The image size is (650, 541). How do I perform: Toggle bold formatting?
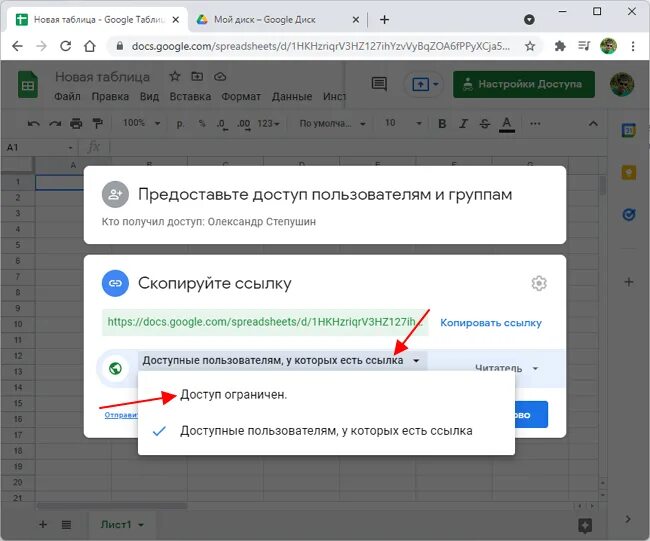coord(442,124)
